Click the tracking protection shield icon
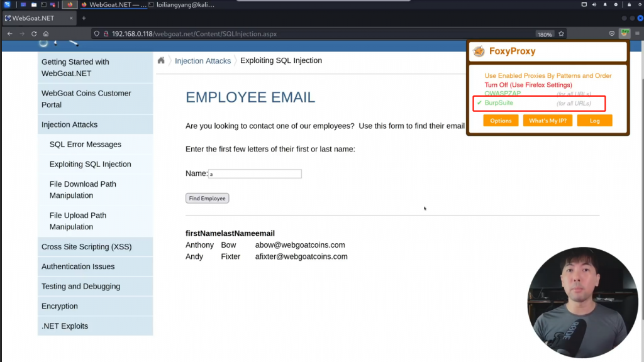The width and height of the screenshot is (644, 362). coord(96,34)
